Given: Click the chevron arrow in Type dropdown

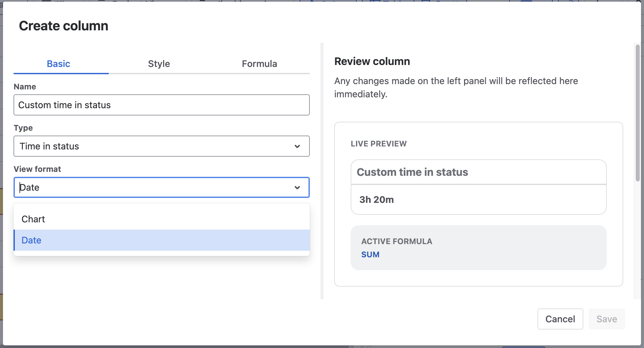Looking at the screenshot, I should coord(297,146).
